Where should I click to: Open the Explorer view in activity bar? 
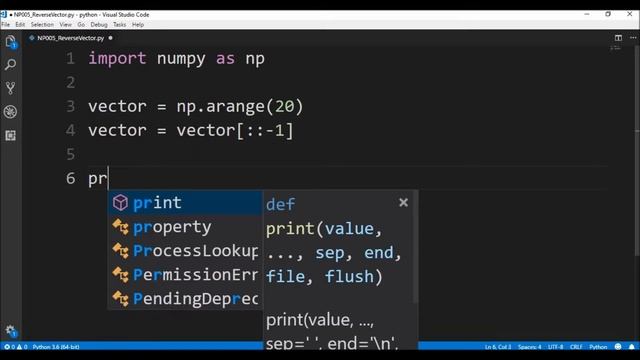[x=11, y=42]
